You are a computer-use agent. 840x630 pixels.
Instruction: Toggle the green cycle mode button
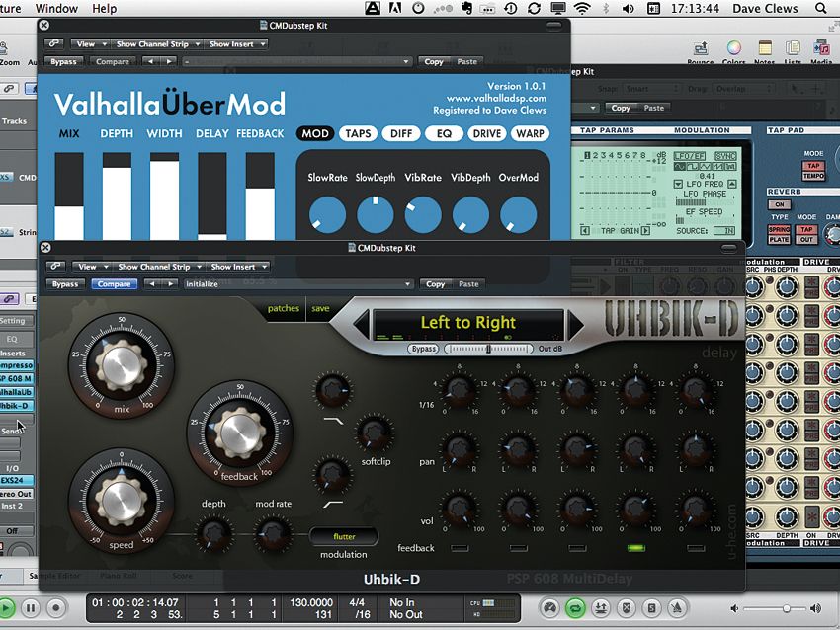pos(575,608)
